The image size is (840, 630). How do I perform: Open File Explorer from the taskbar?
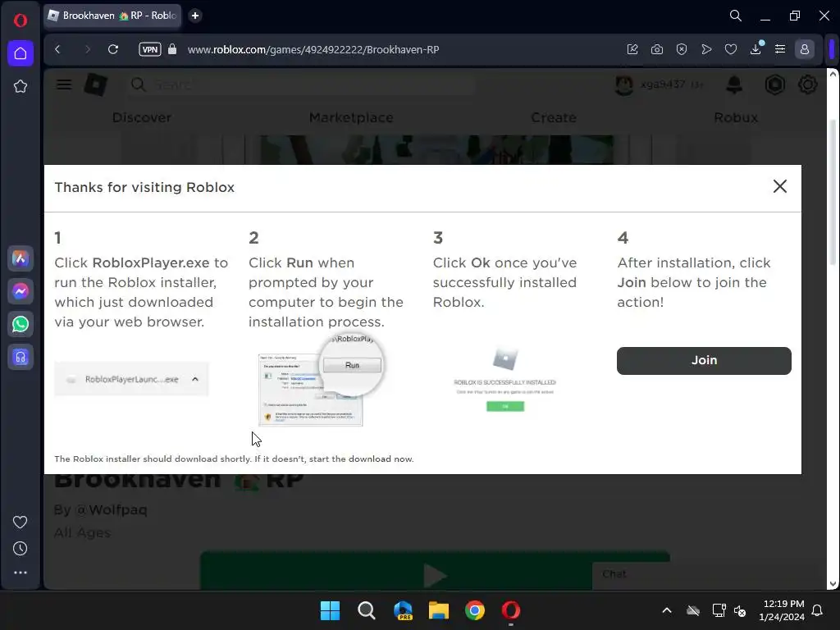439,610
